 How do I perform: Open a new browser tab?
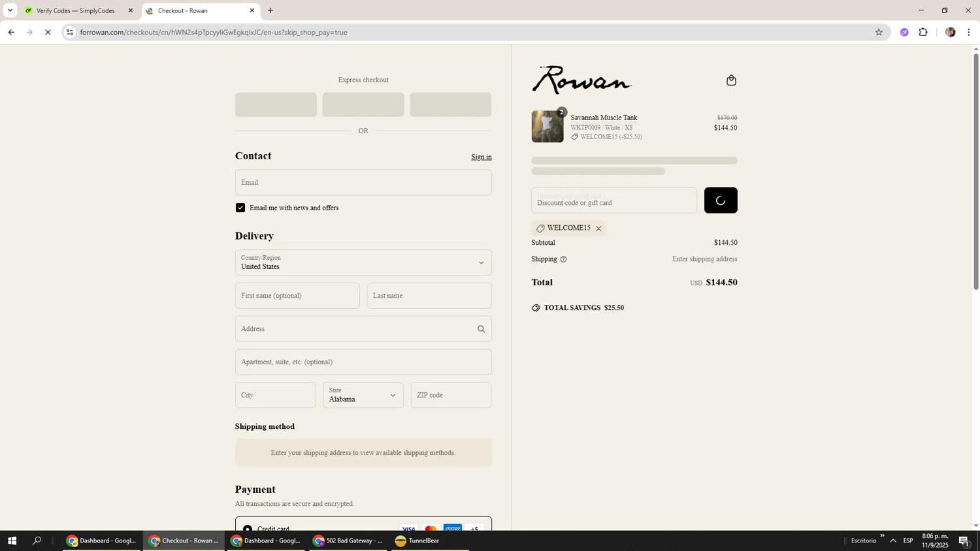click(x=270, y=10)
